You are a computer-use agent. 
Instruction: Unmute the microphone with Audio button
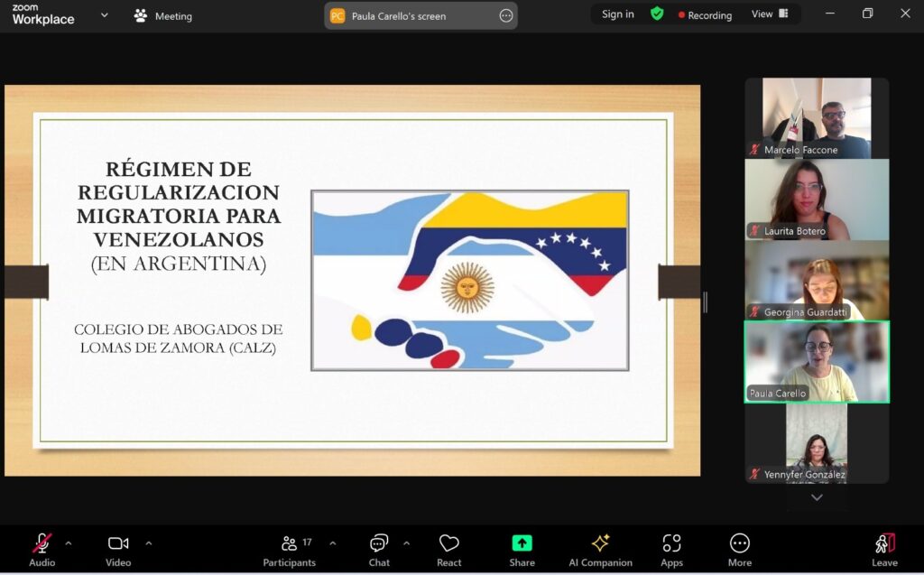point(42,550)
